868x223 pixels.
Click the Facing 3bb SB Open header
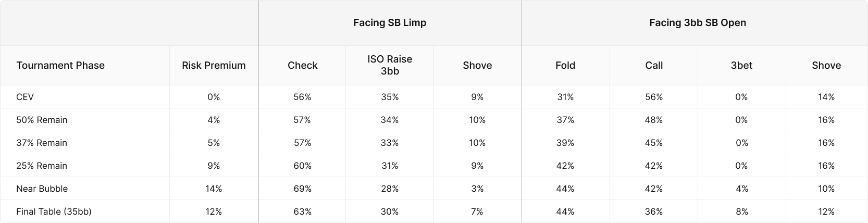tap(697, 22)
